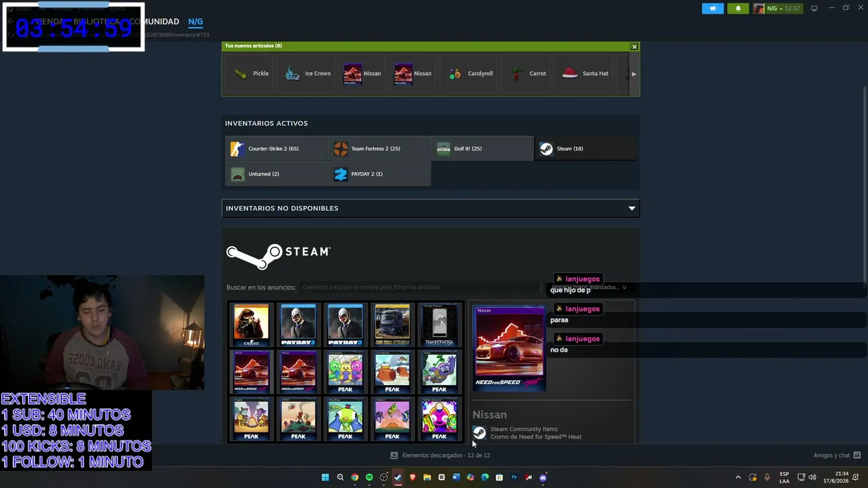
Task: Open the Unturned (2) inventory
Action: [277, 174]
